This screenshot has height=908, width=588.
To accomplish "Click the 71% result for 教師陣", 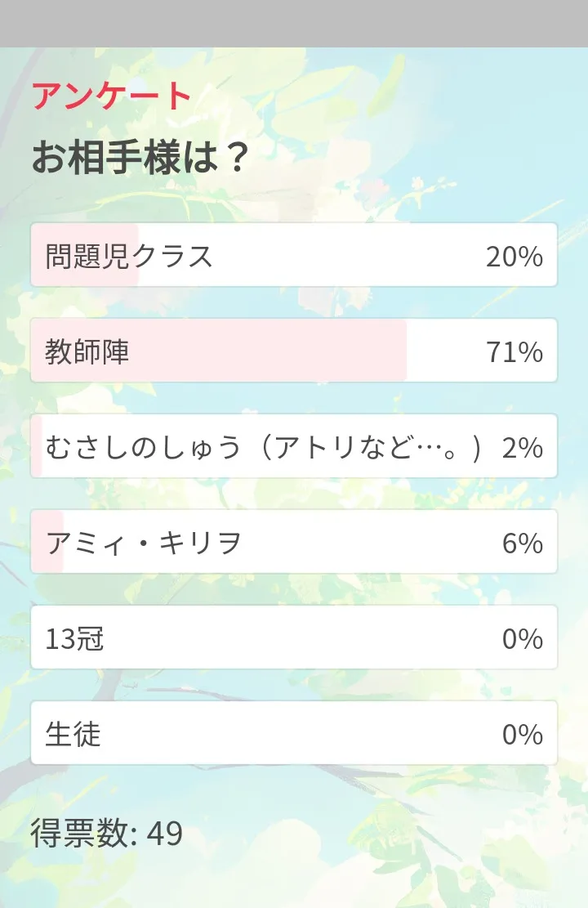I will coord(514,352).
